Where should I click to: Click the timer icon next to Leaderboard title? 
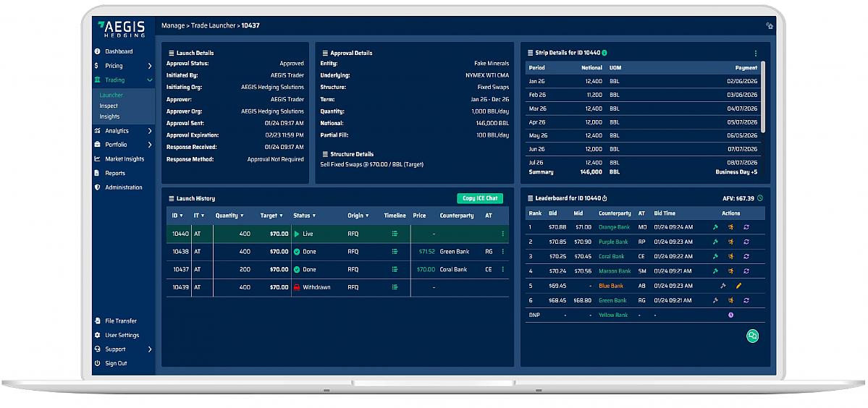604,198
